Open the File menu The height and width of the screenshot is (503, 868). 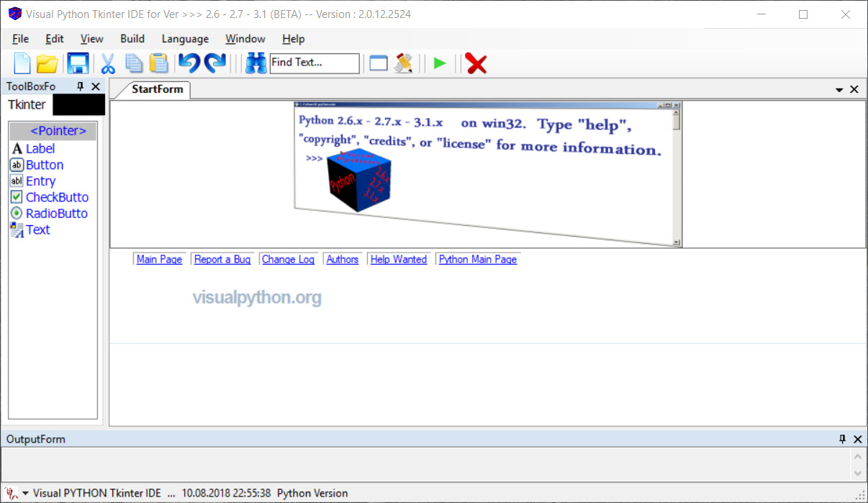tap(20, 39)
